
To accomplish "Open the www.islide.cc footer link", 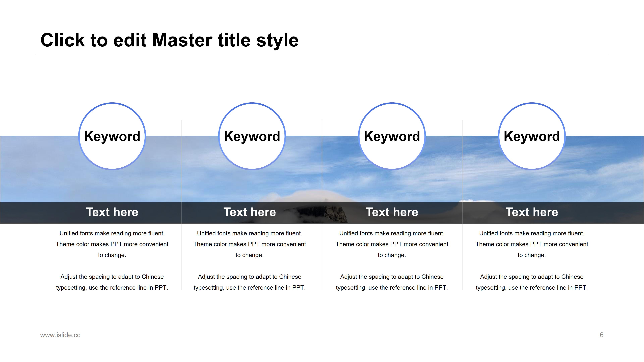I will click(60, 335).
